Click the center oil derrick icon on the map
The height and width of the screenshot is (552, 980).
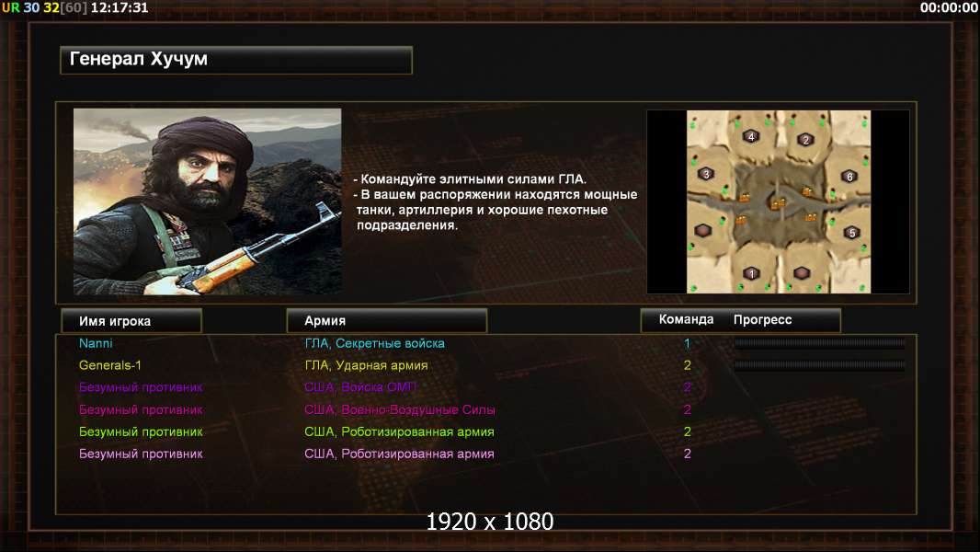click(x=777, y=202)
